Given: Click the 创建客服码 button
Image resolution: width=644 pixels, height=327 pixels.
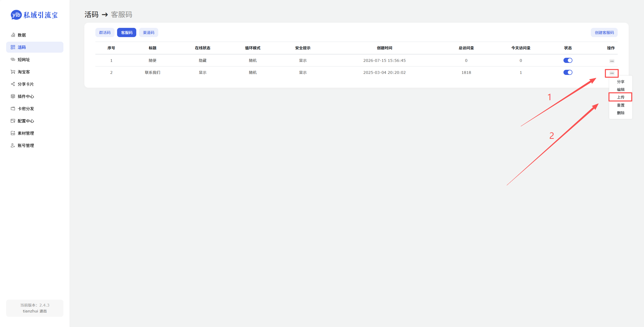Looking at the screenshot, I should [604, 32].
